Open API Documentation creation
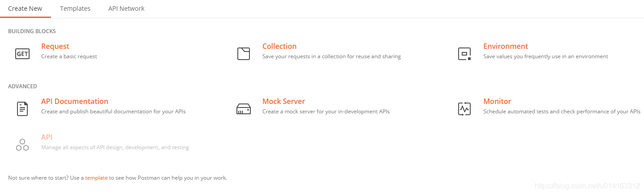This screenshot has height=194, width=644. click(75, 101)
